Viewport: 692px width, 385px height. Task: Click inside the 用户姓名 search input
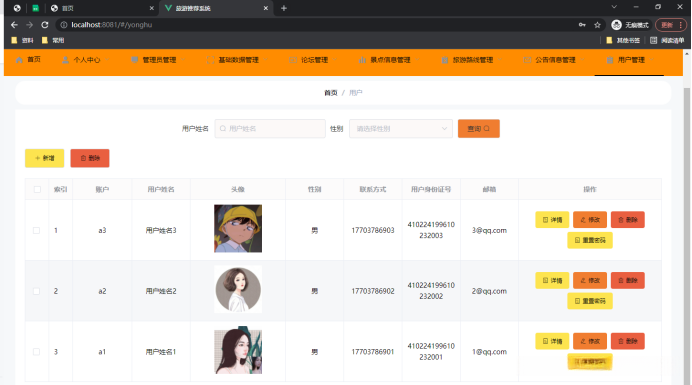270,128
